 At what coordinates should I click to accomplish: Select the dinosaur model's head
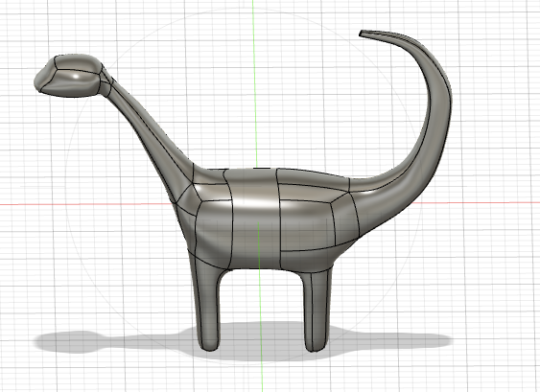click(x=69, y=76)
